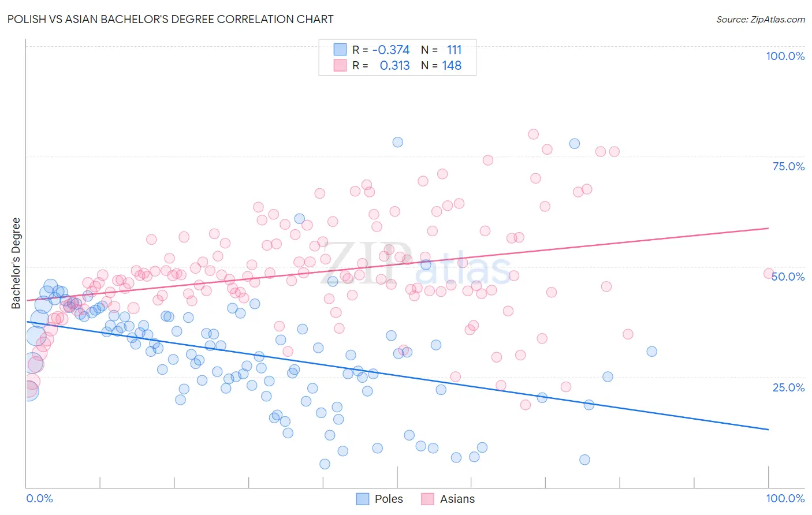This screenshot has height=515, width=812.
Task: Select the Poles legend label
Action: [x=389, y=499]
